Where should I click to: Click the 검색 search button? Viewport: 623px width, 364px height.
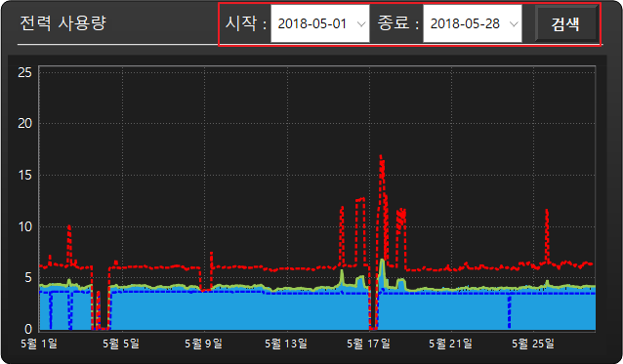(565, 23)
